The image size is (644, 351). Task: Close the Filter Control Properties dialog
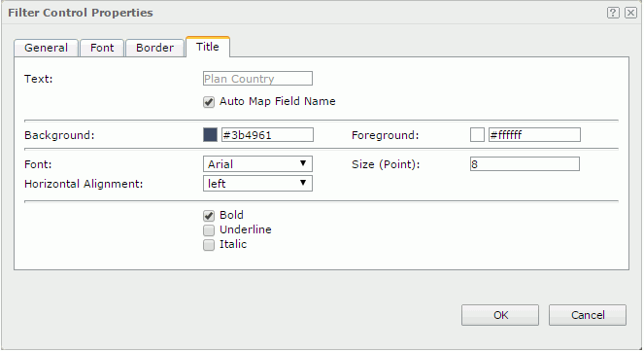(x=630, y=13)
